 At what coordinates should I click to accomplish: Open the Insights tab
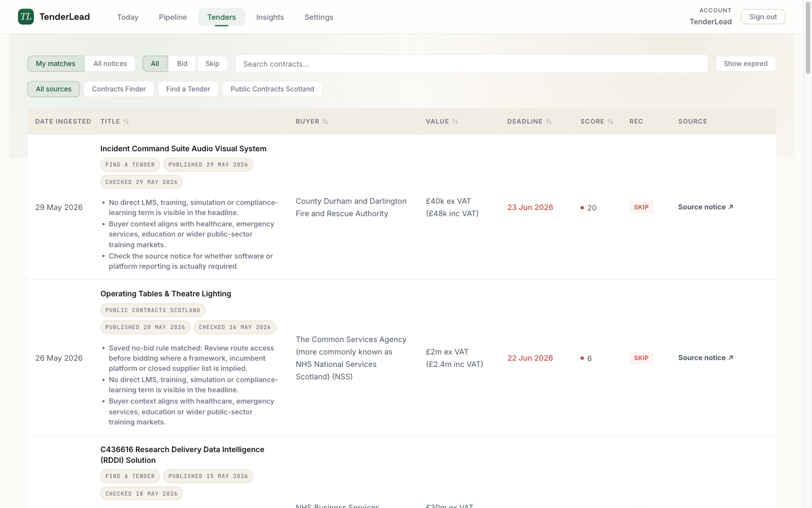click(270, 17)
